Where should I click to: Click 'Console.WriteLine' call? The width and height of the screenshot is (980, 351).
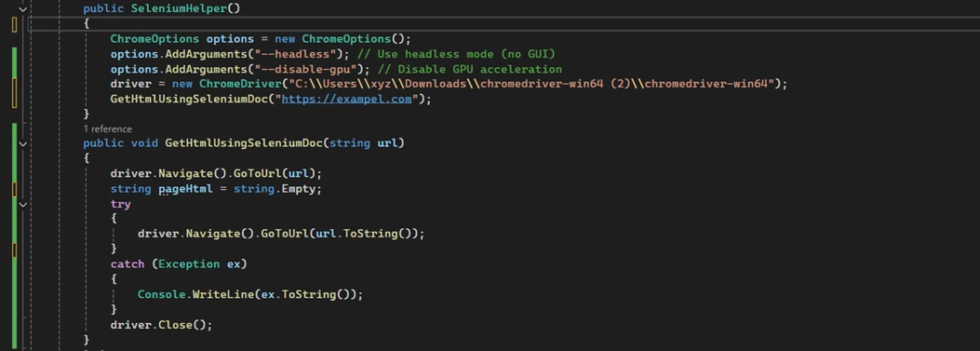[195, 295]
